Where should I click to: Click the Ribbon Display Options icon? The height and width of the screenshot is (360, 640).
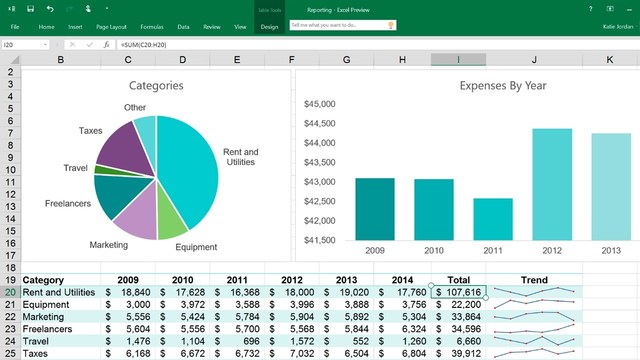tap(610, 9)
